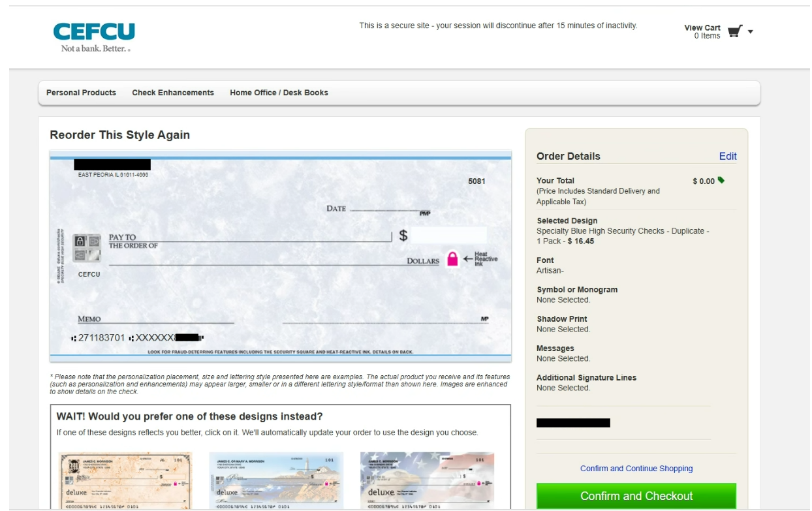Click the Your Total label
This screenshot has width=812, height=511.
click(555, 181)
